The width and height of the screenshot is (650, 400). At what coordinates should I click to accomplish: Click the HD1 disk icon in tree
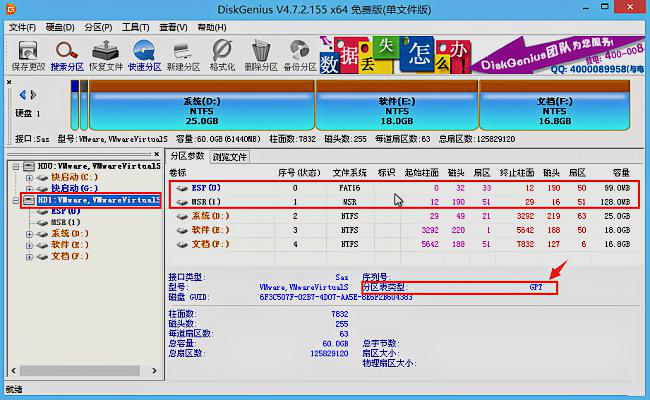[x=29, y=200]
